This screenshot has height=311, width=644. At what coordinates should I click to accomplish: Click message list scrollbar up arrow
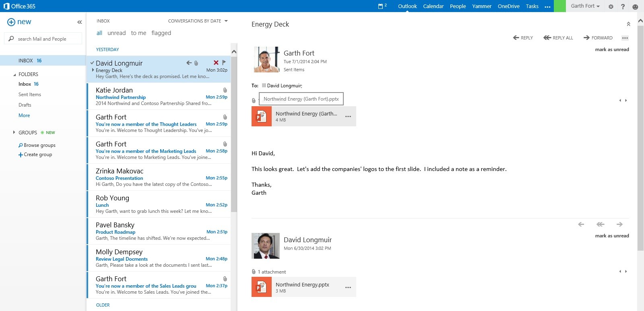coord(234,51)
